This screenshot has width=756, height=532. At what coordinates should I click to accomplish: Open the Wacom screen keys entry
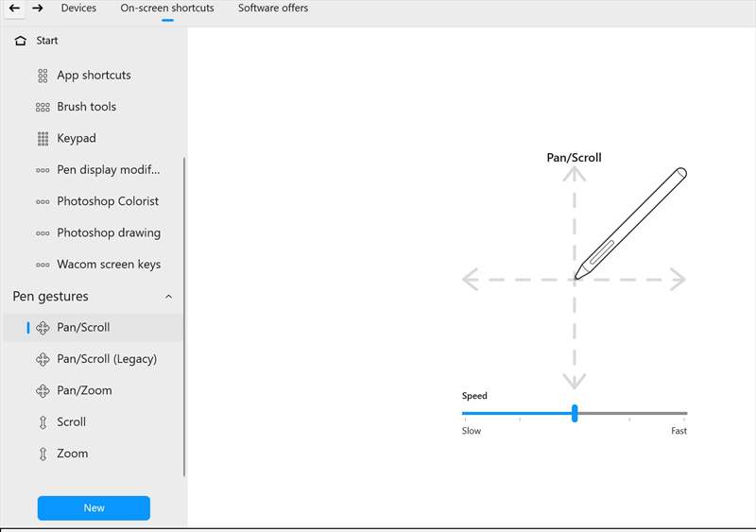109,265
